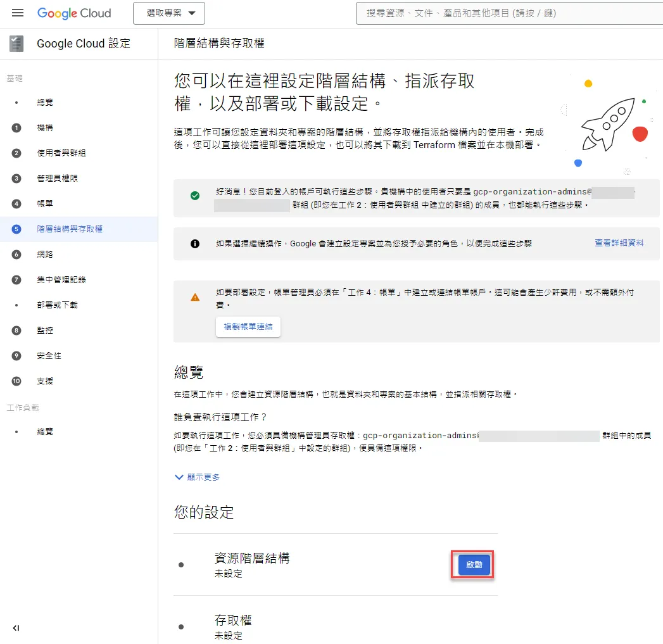This screenshot has height=644, width=663.
Task: Click the 複製帳單連結 button
Action: point(248,327)
